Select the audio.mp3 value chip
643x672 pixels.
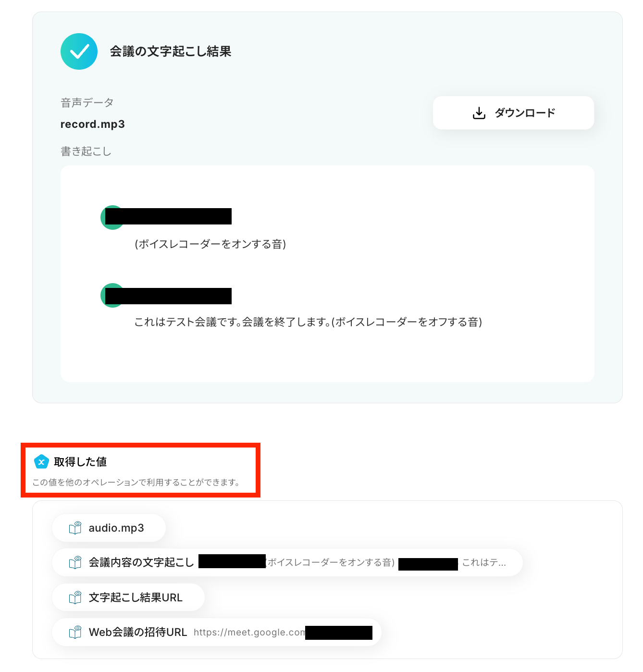click(x=109, y=528)
